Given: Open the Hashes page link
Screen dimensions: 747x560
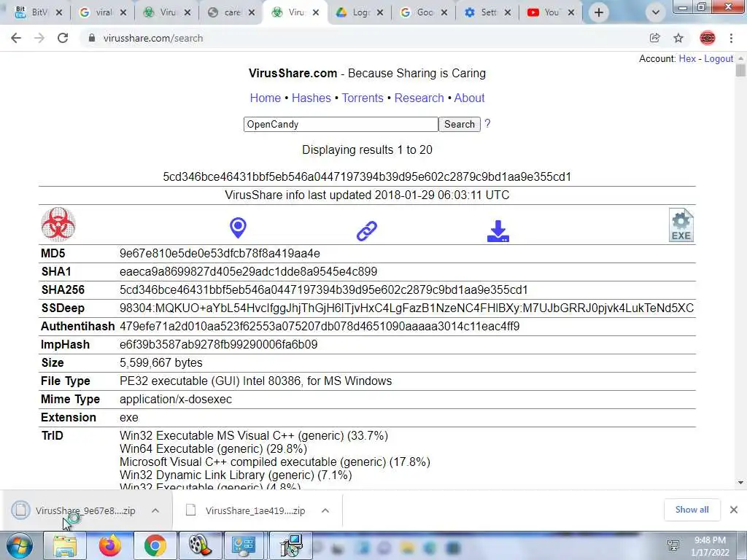Looking at the screenshot, I should (x=311, y=98).
